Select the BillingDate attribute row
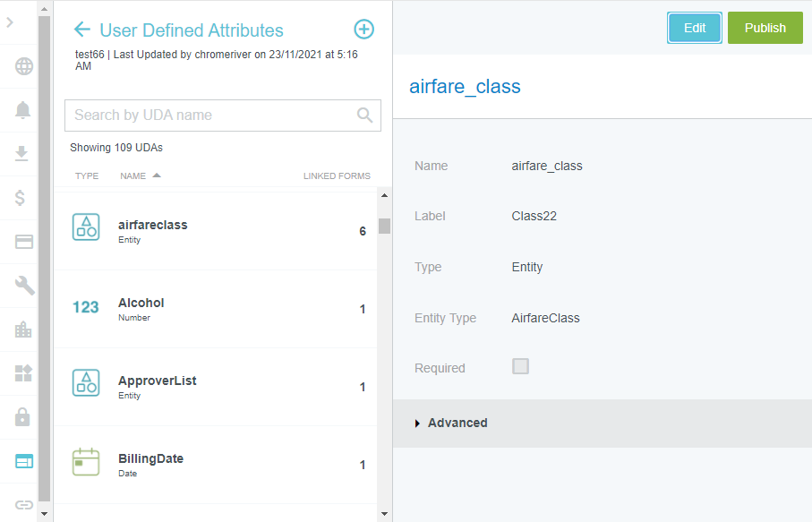The image size is (812, 522). tap(215, 465)
